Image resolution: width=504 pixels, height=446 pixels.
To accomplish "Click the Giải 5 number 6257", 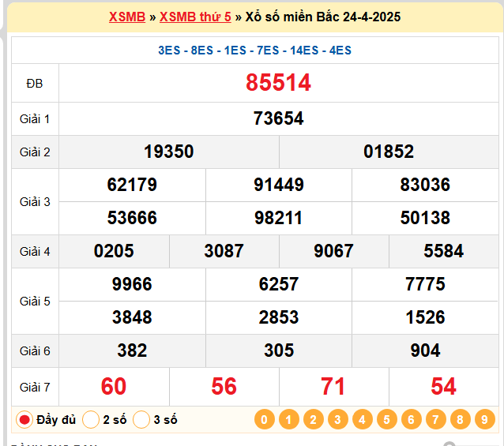I will [279, 284].
